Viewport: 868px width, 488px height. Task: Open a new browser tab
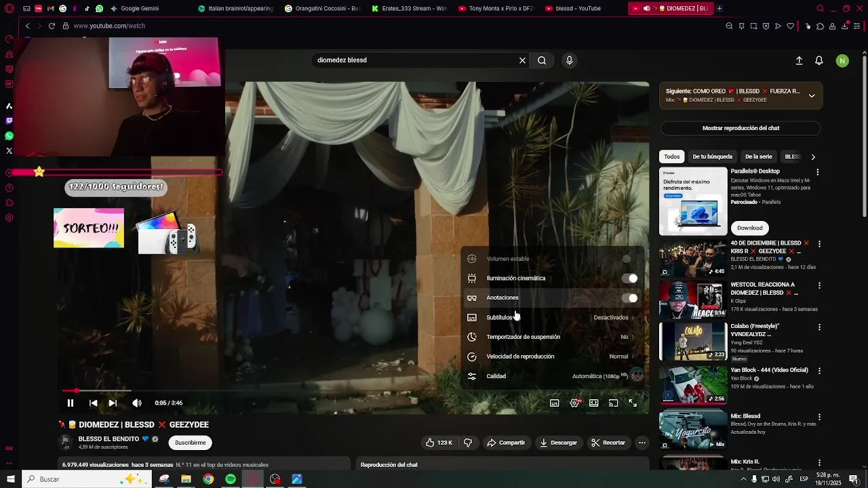(x=719, y=8)
